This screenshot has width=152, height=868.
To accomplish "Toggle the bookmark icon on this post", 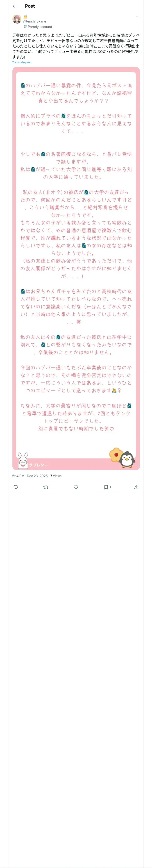I will click(x=106, y=487).
